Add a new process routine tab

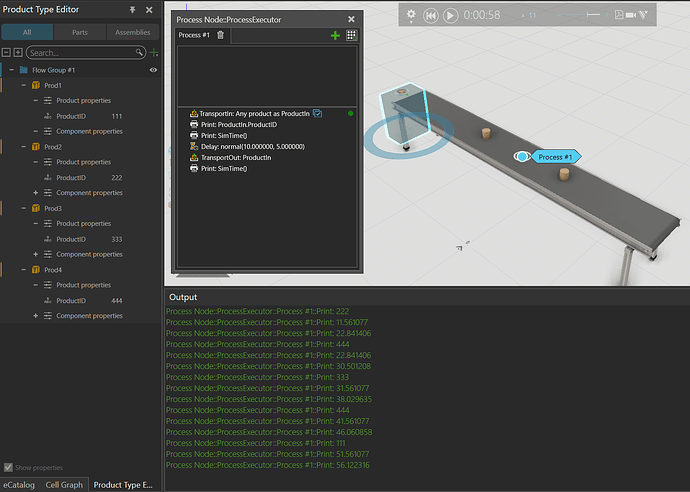pos(335,36)
